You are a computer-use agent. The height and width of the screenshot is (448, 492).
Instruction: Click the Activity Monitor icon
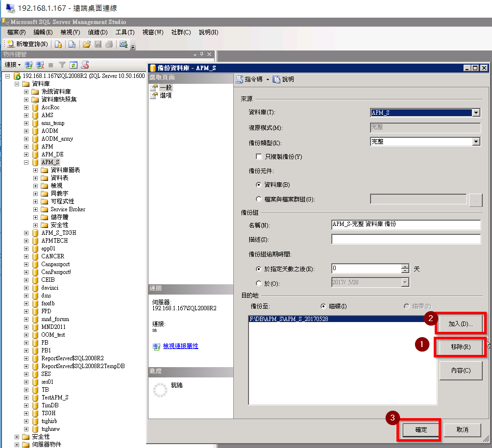pyautogui.click(x=123, y=44)
